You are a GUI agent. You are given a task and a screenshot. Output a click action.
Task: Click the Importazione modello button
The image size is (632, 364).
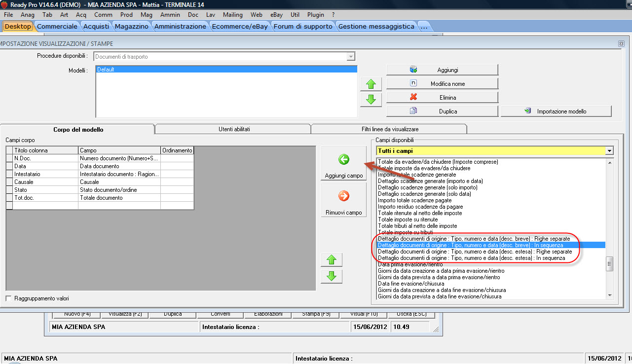(x=556, y=111)
